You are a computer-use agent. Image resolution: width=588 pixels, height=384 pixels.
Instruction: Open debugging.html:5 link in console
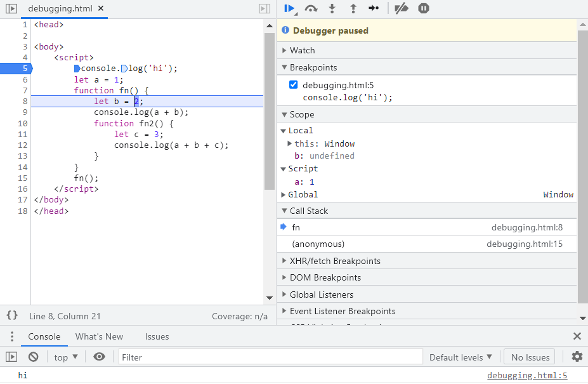pos(527,375)
